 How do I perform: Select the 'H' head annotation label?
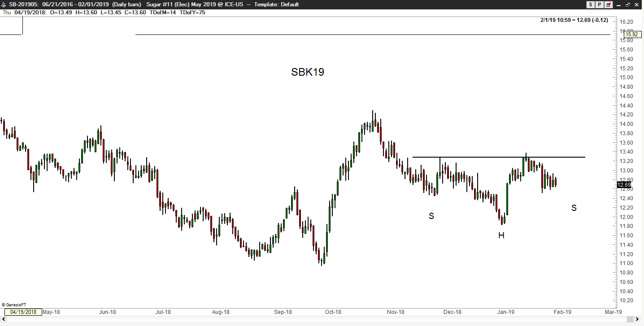point(501,235)
